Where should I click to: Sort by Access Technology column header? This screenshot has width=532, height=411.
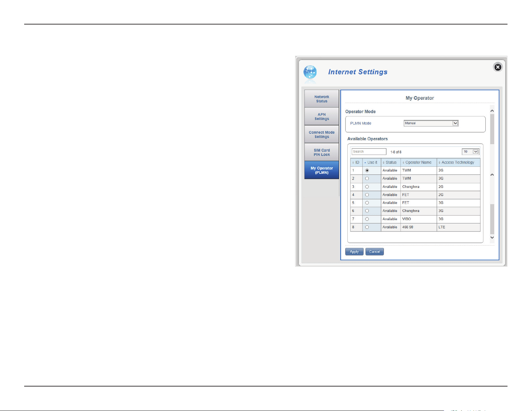click(458, 162)
